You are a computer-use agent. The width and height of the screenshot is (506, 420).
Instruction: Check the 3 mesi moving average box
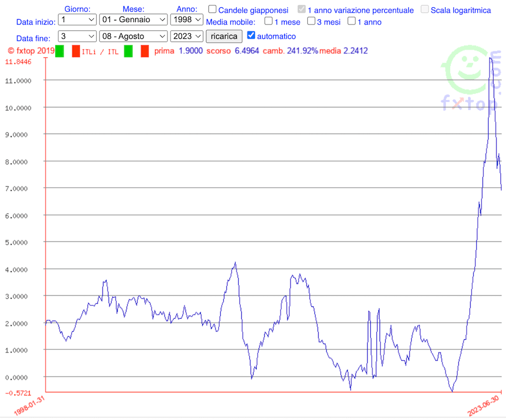point(311,21)
